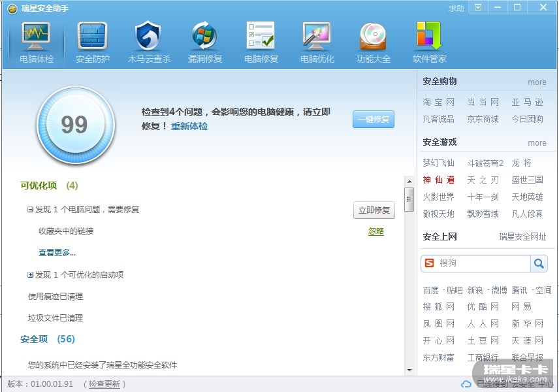
Task: Open the 查看更多... link
Action: (57, 253)
